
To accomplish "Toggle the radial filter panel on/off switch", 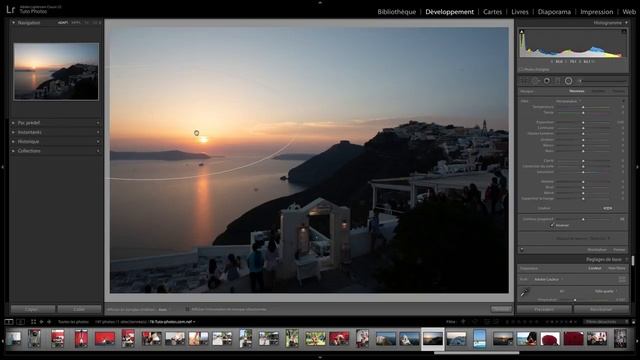I will 522,249.
